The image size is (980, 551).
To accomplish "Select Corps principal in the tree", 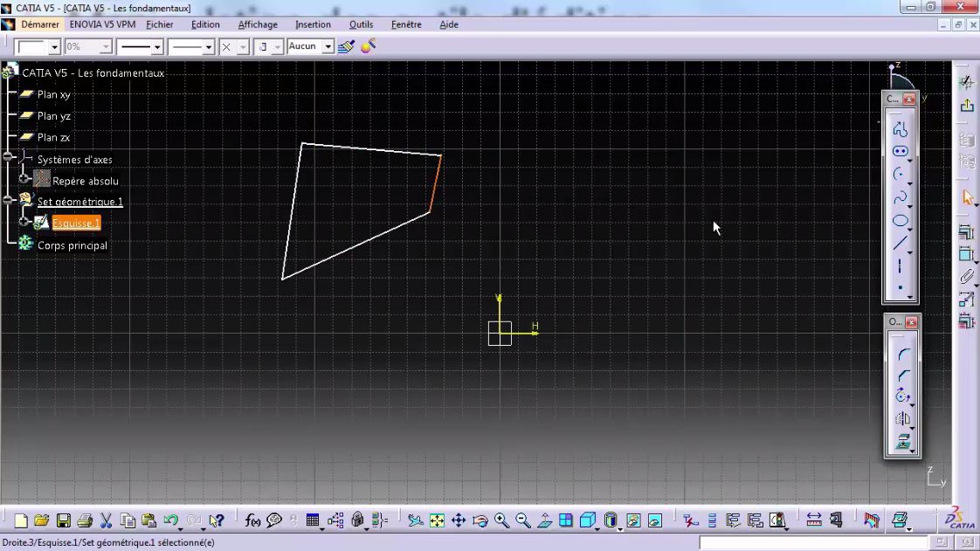I will [x=72, y=245].
